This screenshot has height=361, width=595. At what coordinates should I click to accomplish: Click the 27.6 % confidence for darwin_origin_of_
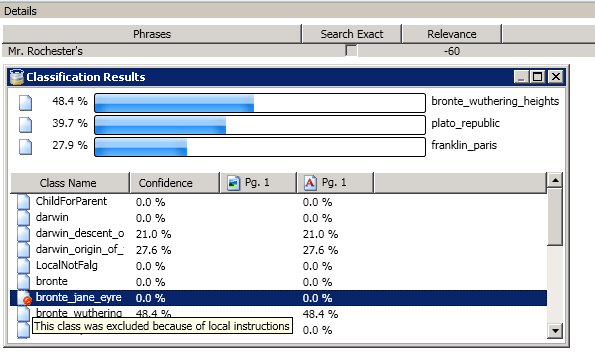153,250
